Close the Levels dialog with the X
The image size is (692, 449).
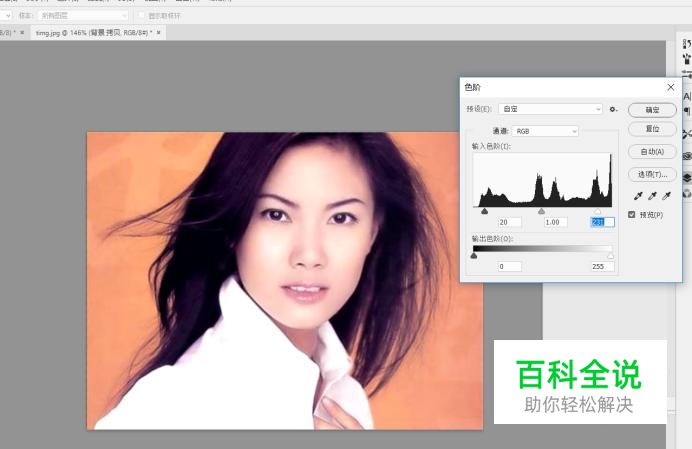click(x=671, y=87)
